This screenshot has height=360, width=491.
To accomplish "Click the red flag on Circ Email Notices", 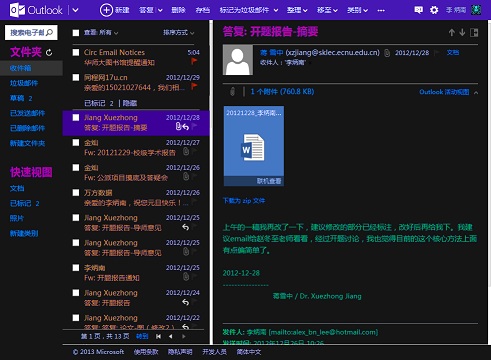I will tap(194, 61).
